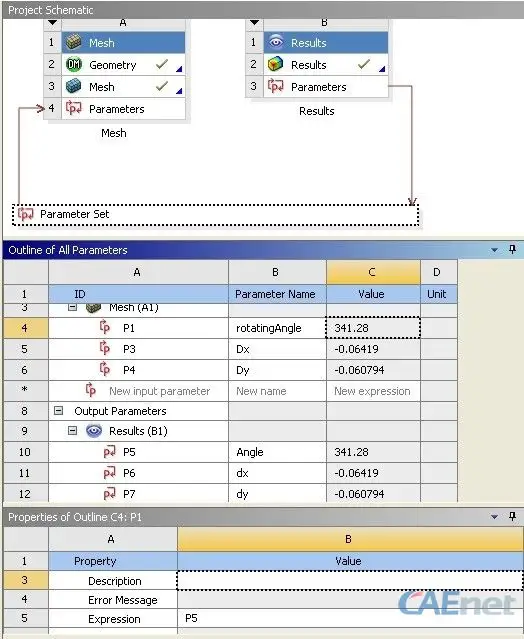The width and height of the screenshot is (524, 639).
Task: Click the Parameters icon in system A
Action: pos(74,108)
